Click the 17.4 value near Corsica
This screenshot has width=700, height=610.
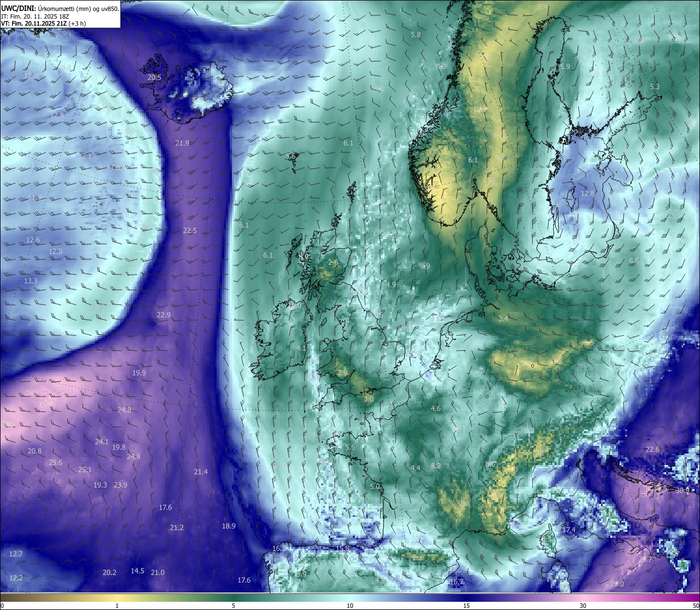pos(569,530)
